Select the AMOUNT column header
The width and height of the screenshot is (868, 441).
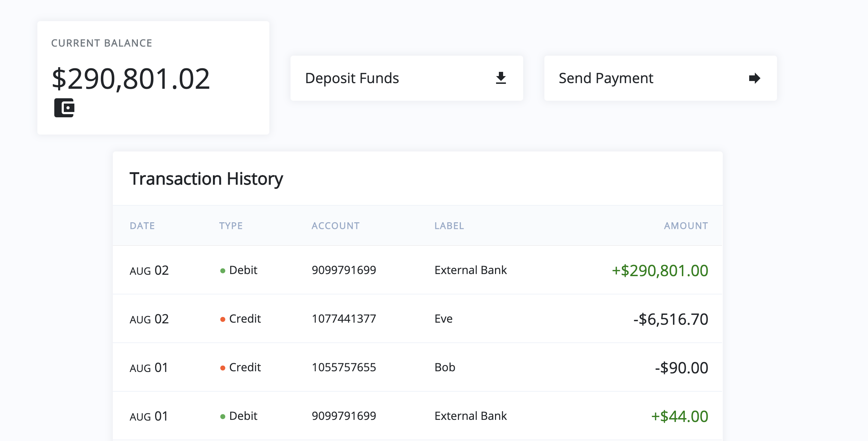tap(685, 226)
